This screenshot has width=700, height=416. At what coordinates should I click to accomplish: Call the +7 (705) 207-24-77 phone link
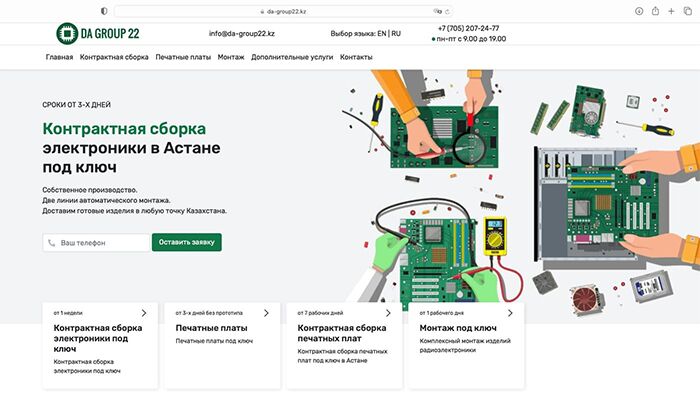[x=468, y=28]
